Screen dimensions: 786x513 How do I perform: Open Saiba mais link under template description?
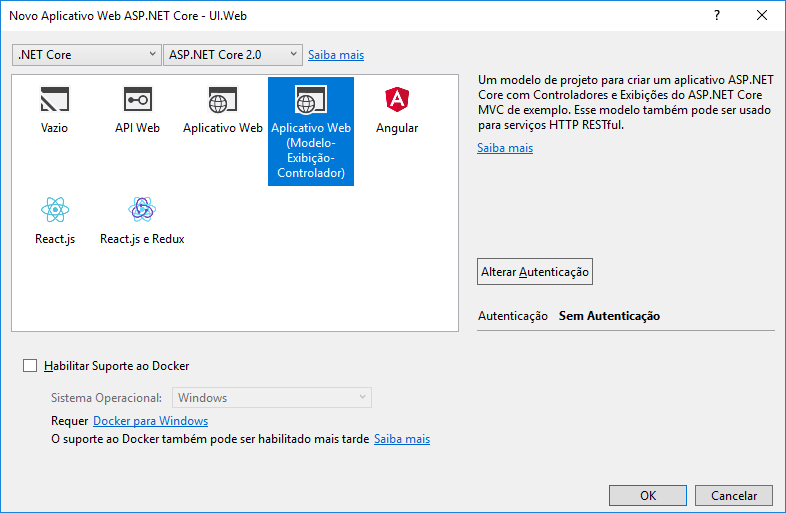pos(505,148)
